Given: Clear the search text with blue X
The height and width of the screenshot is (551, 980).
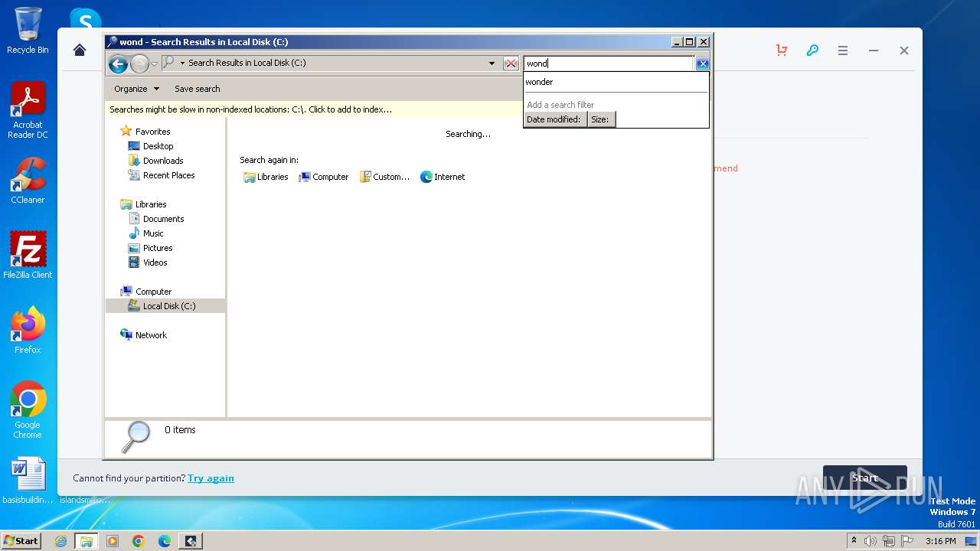Looking at the screenshot, I should pyautogui.click(x=702, y=64).
